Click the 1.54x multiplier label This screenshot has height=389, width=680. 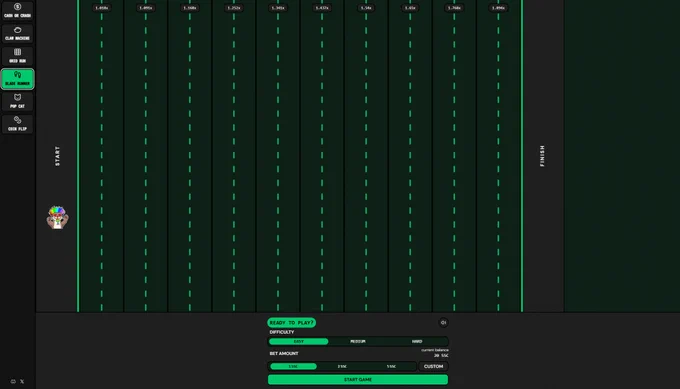pos(366,8)
